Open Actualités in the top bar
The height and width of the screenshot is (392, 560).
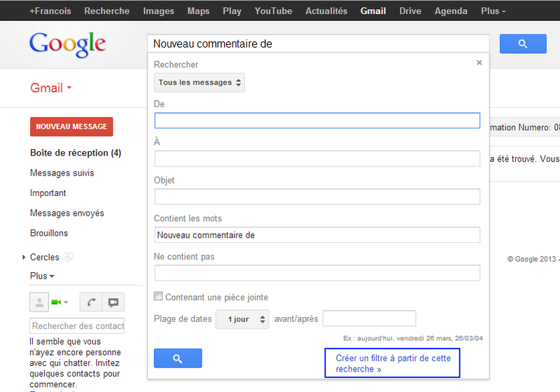(x=326, y=11)
